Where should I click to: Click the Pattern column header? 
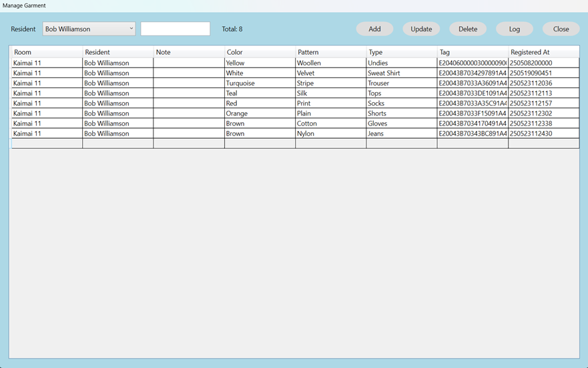coord(330,52)
